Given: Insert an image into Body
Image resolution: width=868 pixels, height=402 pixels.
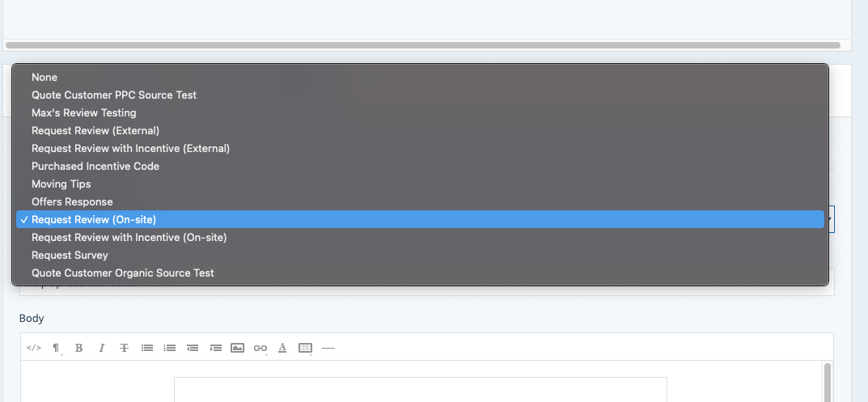Looking at the screenshot, I should [238, 348].
